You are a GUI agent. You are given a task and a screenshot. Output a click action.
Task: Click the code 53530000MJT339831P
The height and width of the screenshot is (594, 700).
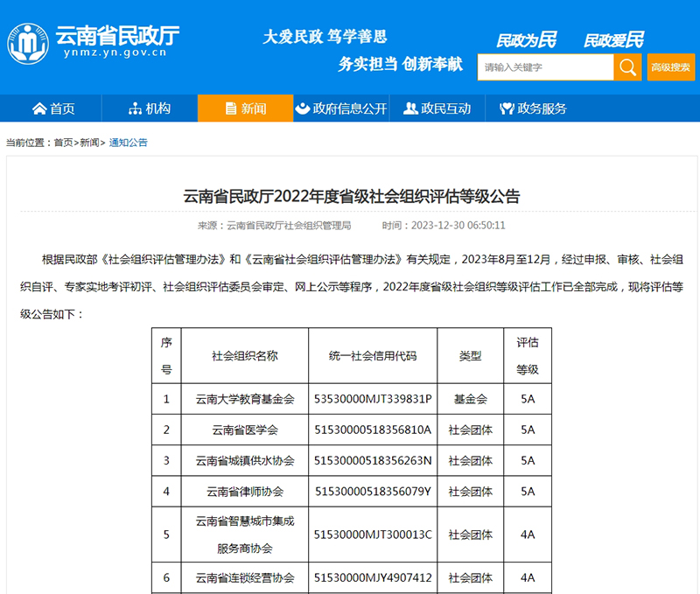pos(373,399)
